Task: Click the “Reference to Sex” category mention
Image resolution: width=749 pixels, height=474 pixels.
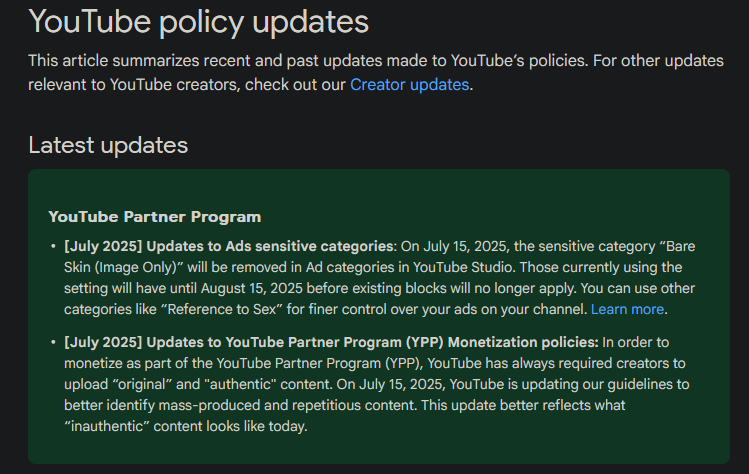Action: click(222, 309)
